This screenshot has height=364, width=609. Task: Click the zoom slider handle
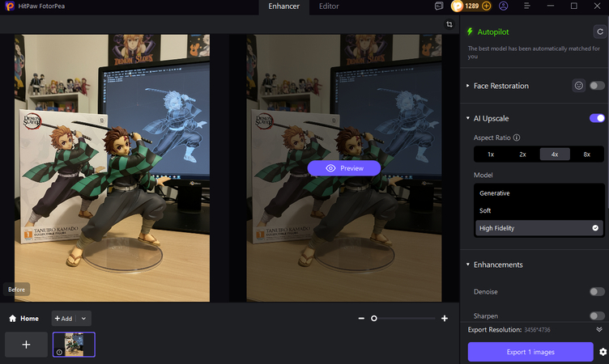tap(374, 318)
